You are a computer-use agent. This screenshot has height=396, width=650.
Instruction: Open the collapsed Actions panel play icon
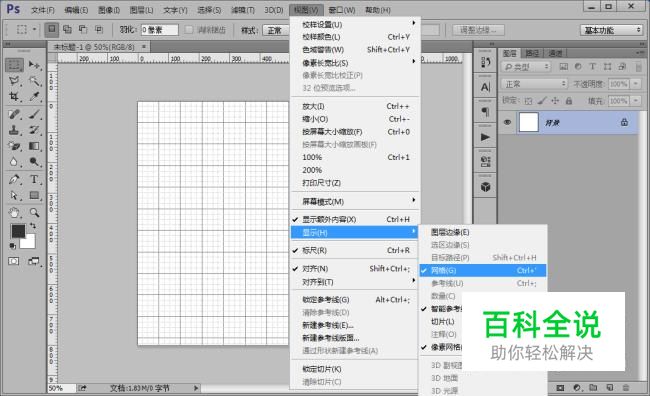[x=485, y=137]
